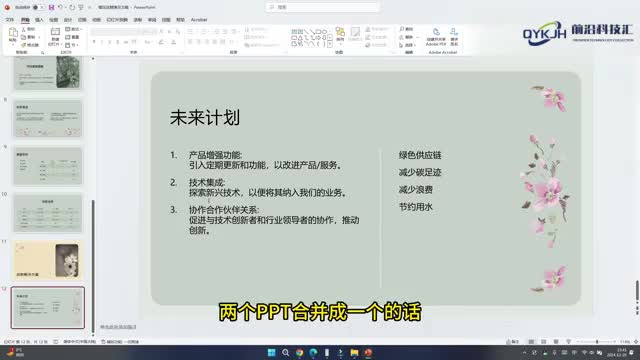
Task: Click the text '协作合作伙伴关系:'
Action: coord(224,210)
